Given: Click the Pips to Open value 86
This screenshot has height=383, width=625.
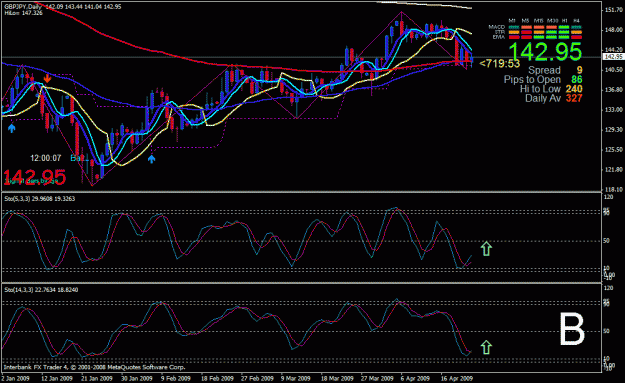Looking at the screenshot, I should pyautogui.click(x=576, y=80).
